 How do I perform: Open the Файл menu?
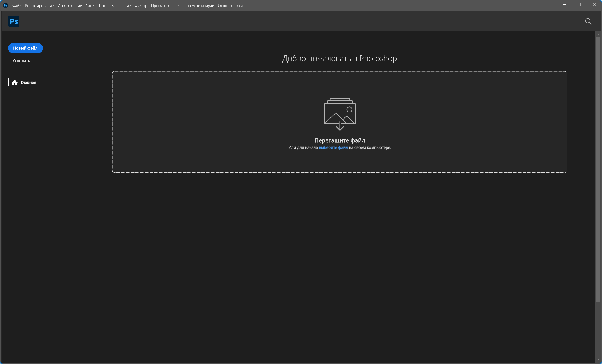pyautogui.click(x=17, y=6)
